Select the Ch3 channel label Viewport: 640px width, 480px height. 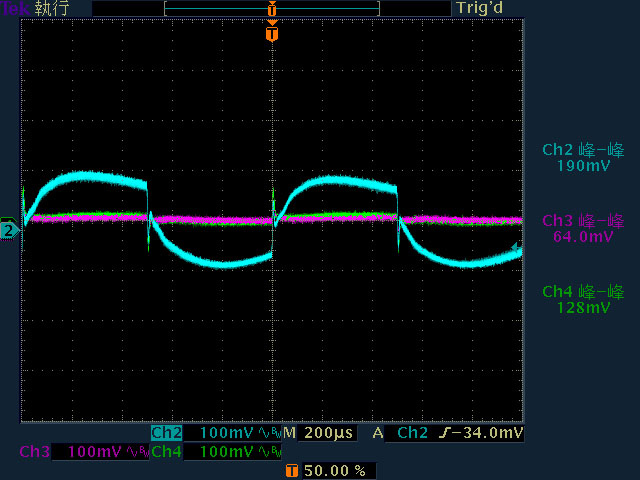34,452
